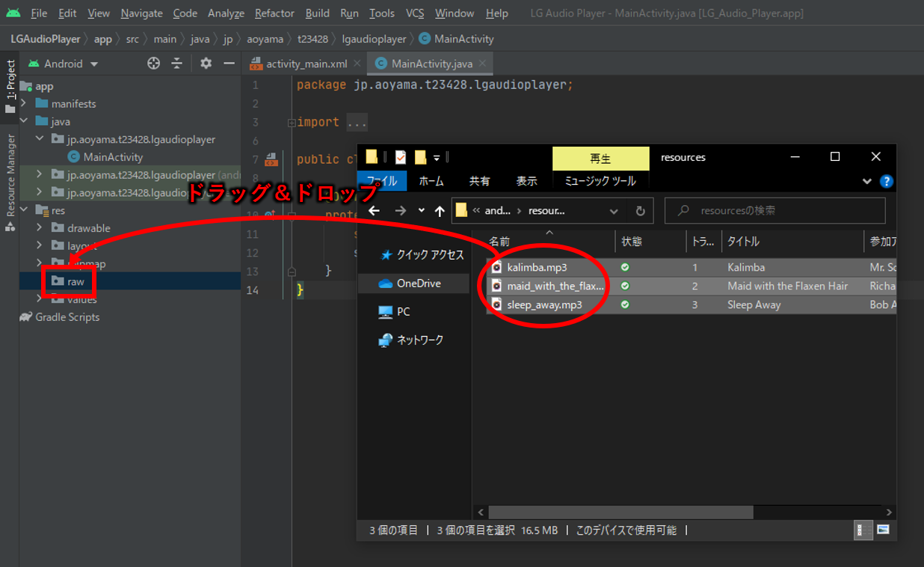The image size is (924, 567).
Task: Open Explorer ホーム tab
Action: pyautogui.click(x=431, y=181)
